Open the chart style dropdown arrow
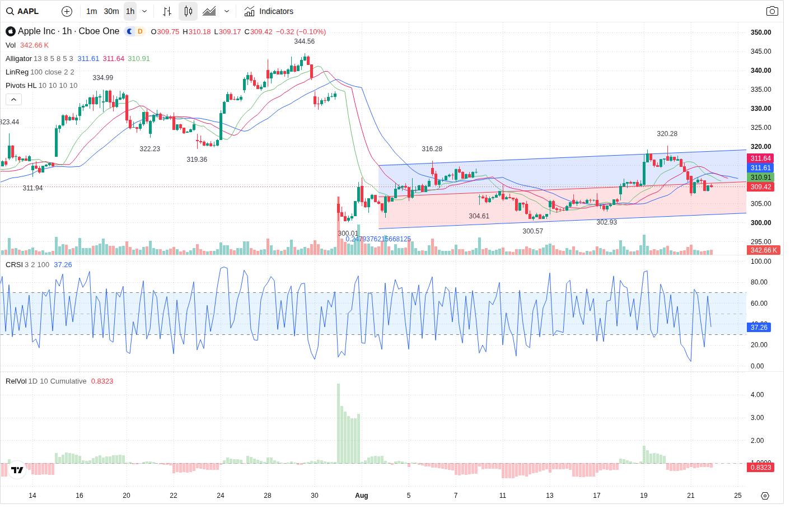This screenshot has height=532, width=795. click(227, 11)
